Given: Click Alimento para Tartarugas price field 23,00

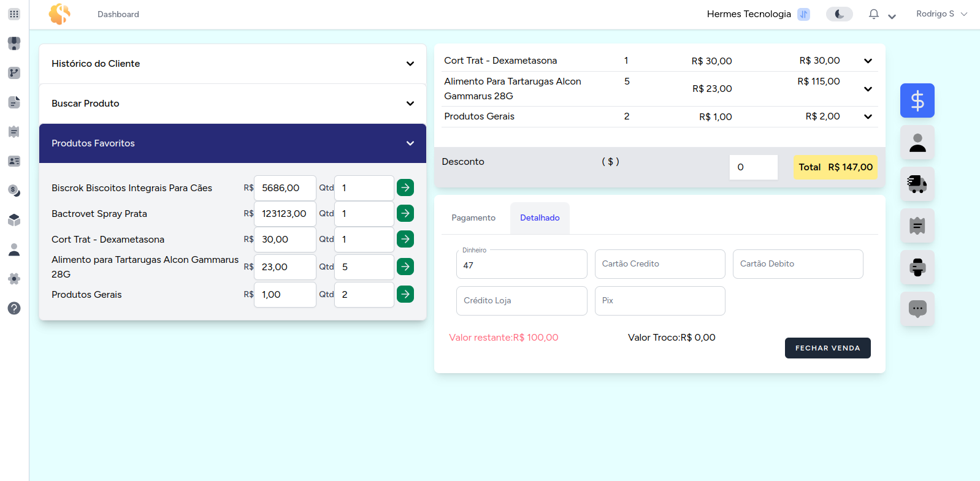Looking at the screenshot, I should [285, 267].
